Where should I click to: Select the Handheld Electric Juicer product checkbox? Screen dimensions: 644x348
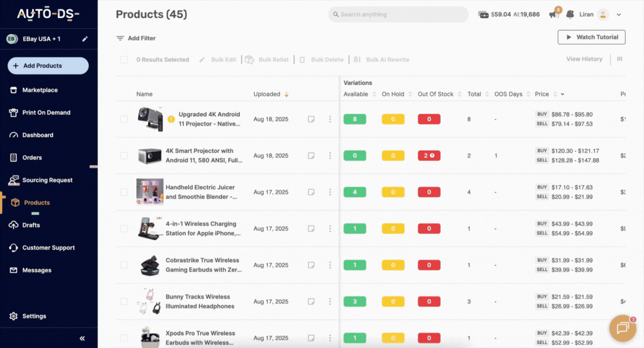pyautogui.click(x=124, y=192)
